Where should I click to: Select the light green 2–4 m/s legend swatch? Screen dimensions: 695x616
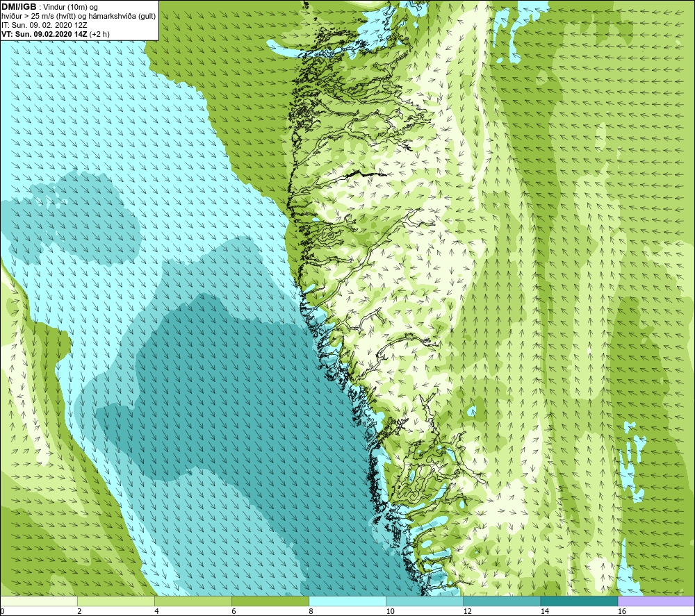pos(116,601)
